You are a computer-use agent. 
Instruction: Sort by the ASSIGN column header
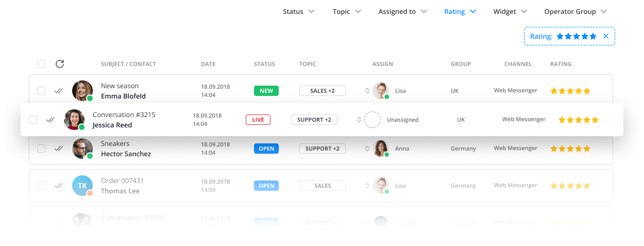383,64
